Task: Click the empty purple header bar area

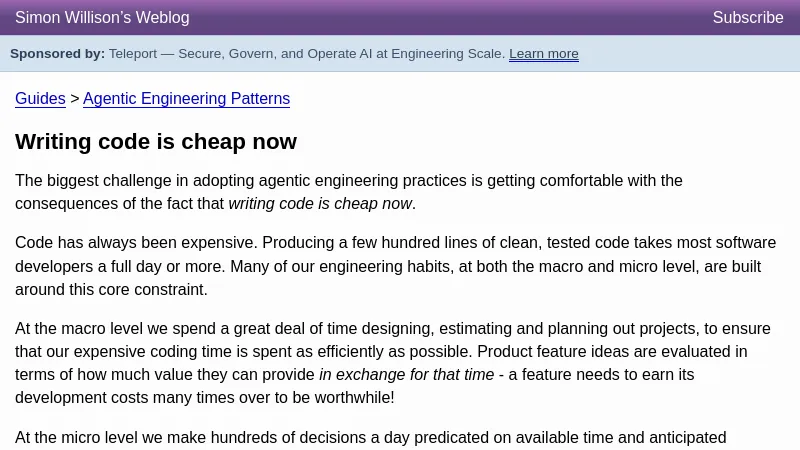Action: [x=450, y=18]
